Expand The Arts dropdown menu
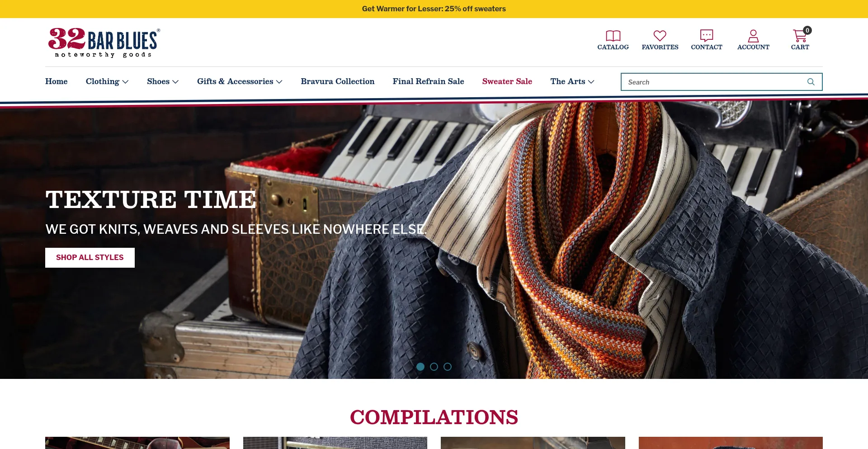Image resolution: width=868 pixels, height=449 pixels. pos(572,81)
